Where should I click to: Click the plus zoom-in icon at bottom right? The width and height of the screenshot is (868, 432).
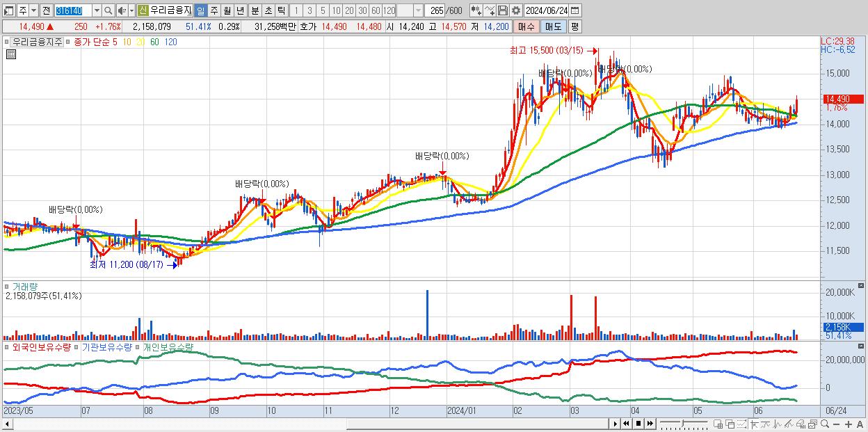[849, 424]
